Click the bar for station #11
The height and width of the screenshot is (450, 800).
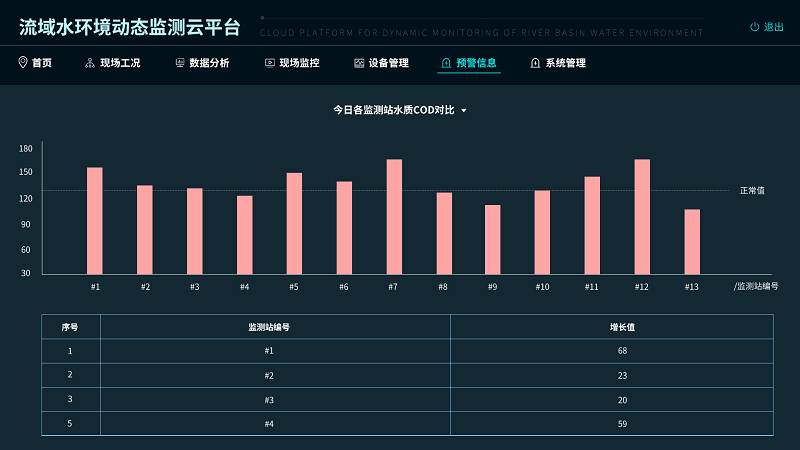tap(592, 226)
